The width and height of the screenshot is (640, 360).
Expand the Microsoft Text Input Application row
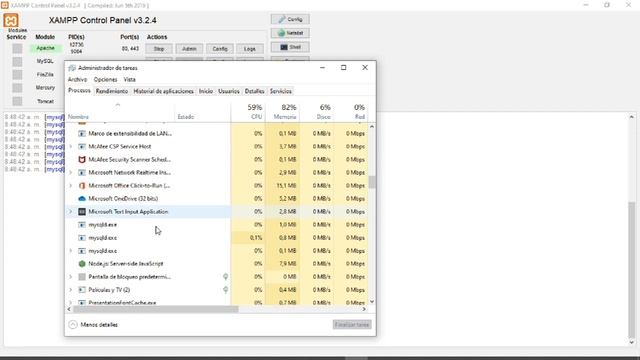point(71,211)
